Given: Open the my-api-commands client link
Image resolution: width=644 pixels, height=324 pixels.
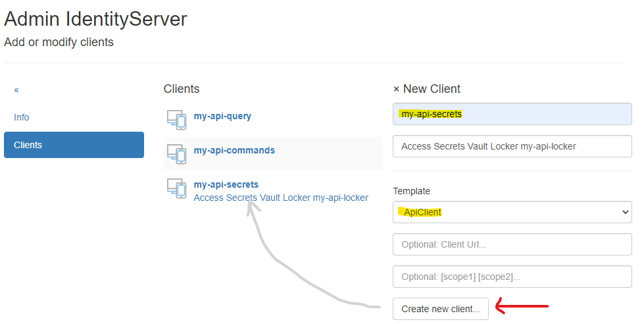Looking at the screenshot, I should (x=234, y=150).
